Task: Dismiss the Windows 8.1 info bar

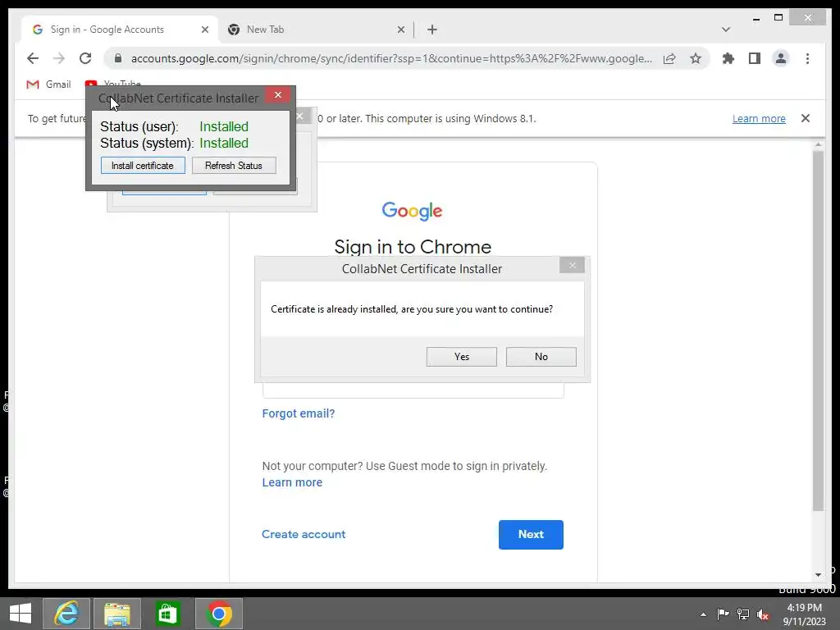Action: pos(806,118)
